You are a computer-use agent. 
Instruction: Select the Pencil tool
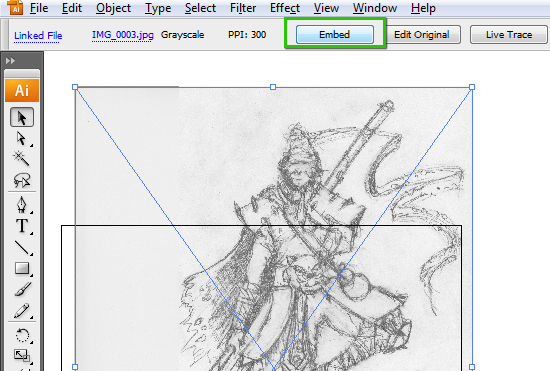(22, 311)
